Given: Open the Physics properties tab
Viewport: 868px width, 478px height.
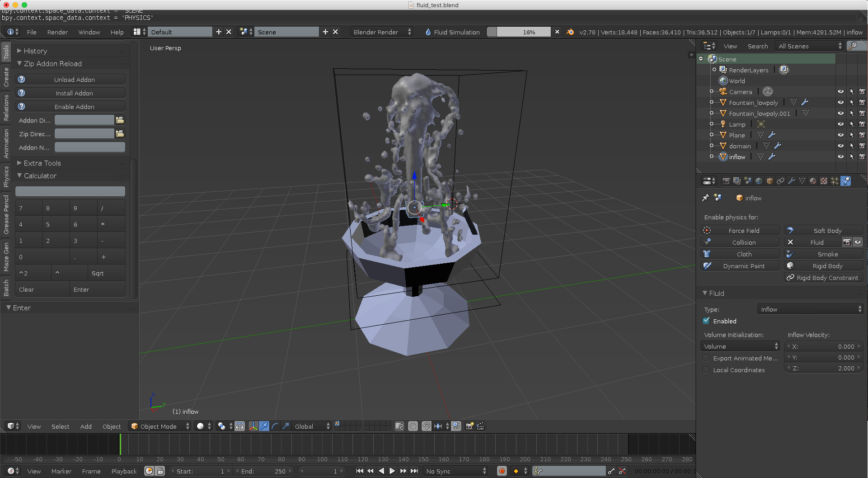Looking at the screenshot, I should pyautogui.click(x=845, y=181).
